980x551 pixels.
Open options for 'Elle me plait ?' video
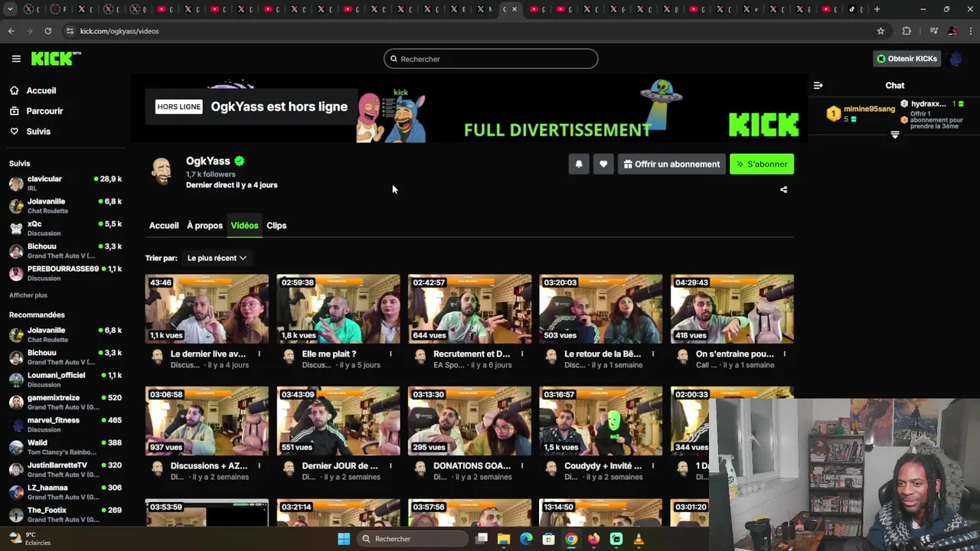(390, 354)
